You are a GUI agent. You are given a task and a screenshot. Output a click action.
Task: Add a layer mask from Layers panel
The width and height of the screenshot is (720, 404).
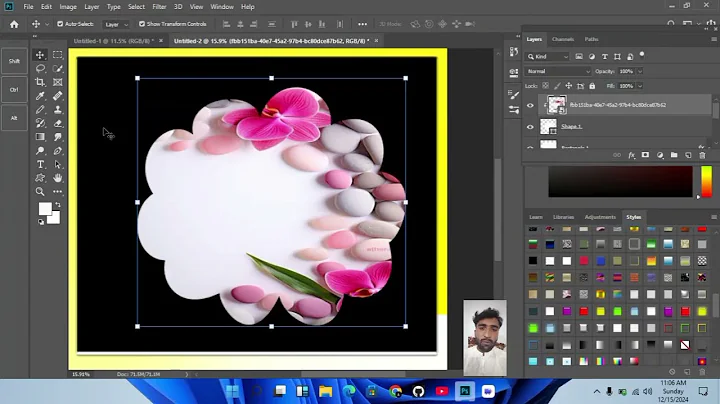(645, 155)
